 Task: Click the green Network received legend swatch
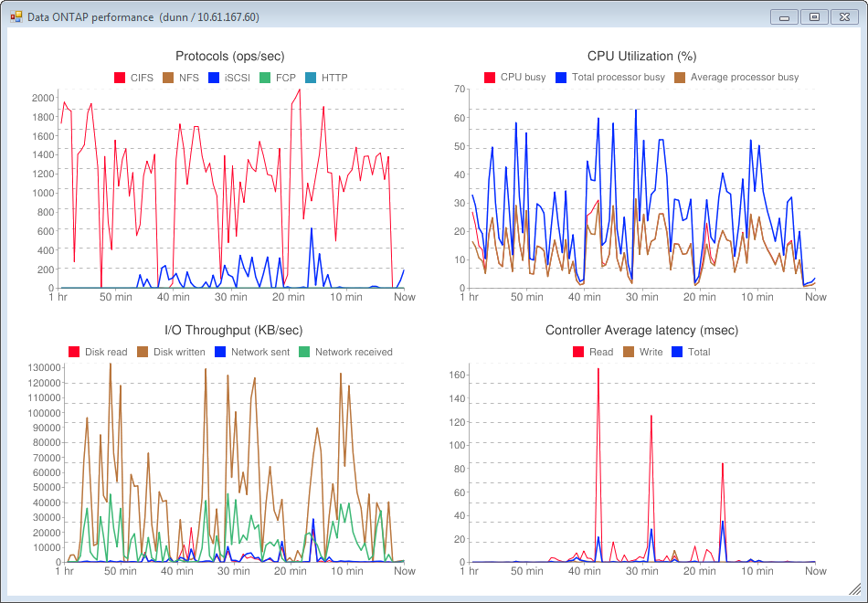(304, 352)
